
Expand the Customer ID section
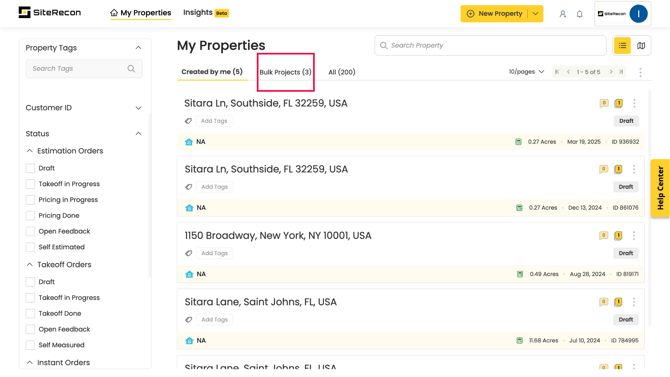coord(138,108)
